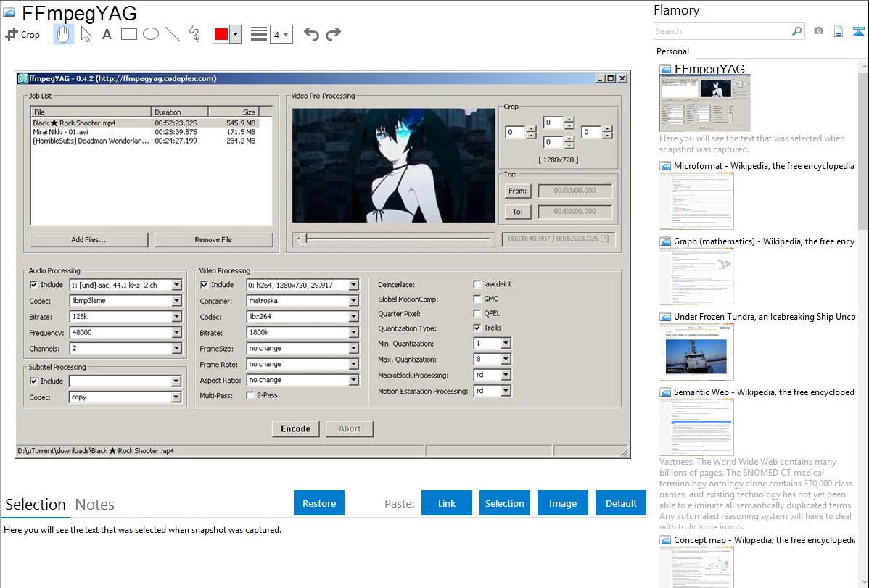Activate the hand pan tool

pyautogui.click(x=64, y=34)
